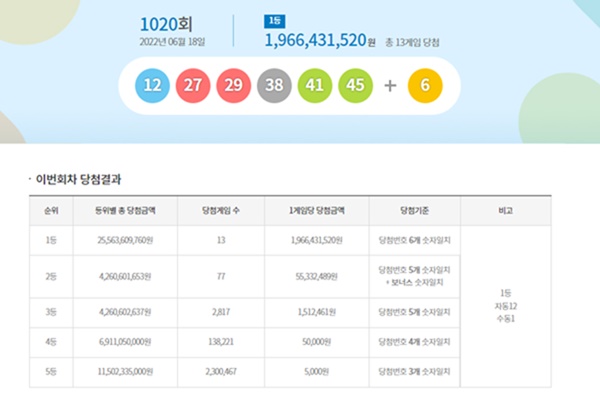Click the gray lottery ball number 38
Screen dimensions: 600x402
tap(274, 86)
